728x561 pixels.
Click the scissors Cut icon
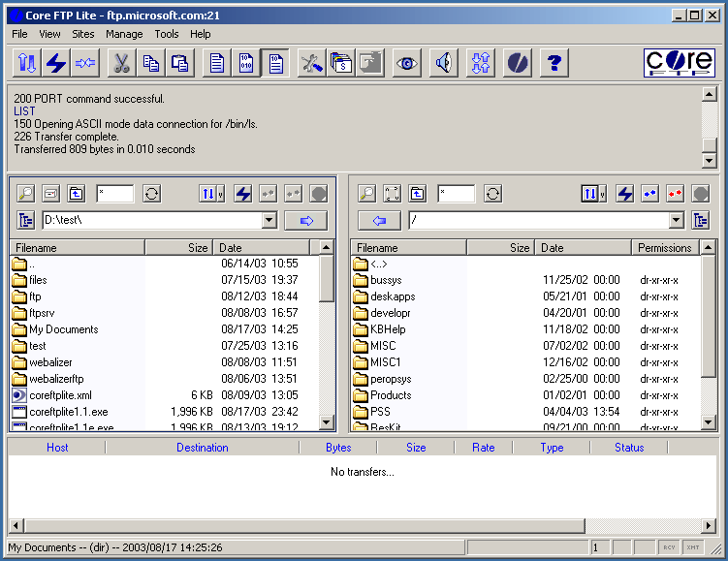point(121,64)
